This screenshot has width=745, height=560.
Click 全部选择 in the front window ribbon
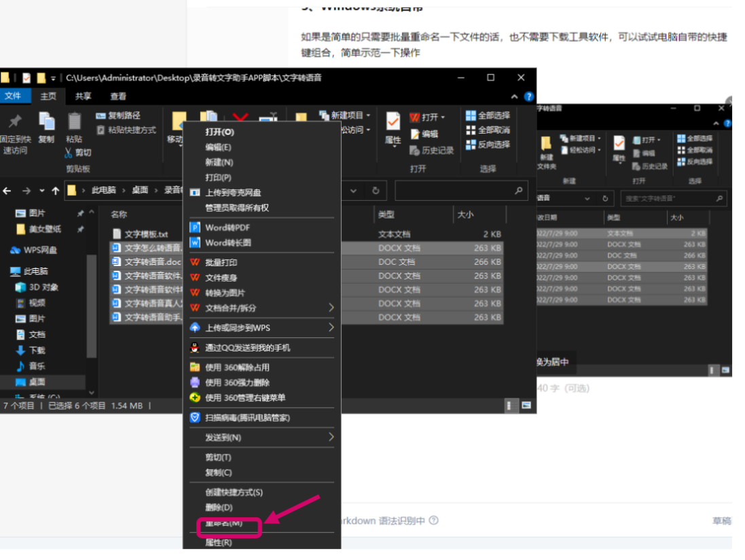pos(488,115)
